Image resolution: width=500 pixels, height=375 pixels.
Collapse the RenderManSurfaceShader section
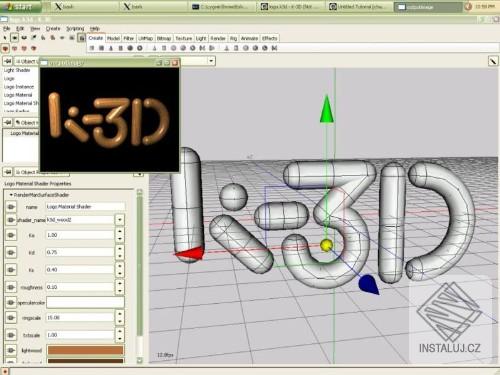click(x=11, y=195)
